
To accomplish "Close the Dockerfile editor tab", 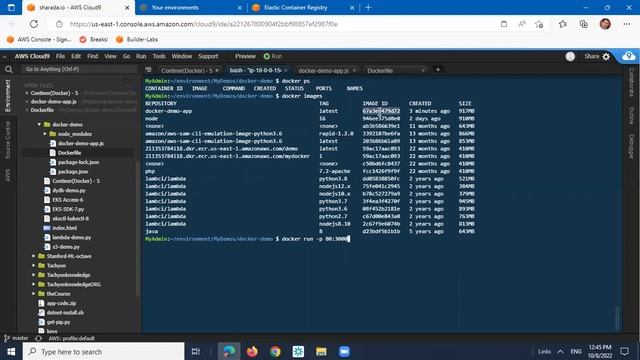I will (x=423, y=71).
